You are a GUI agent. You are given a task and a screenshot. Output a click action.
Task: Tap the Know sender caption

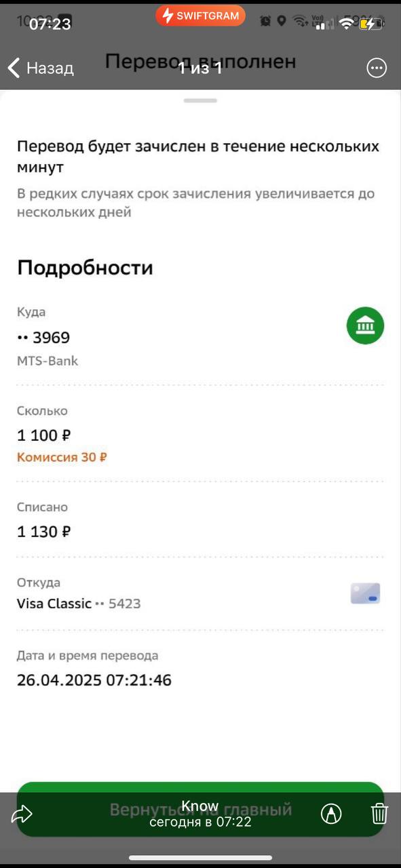(200, 806)
